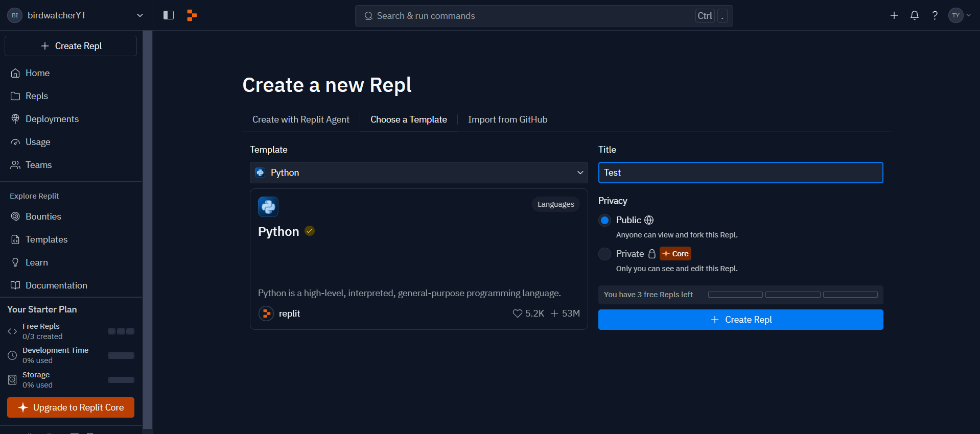Click the Free Repls usage bar
Screen dimensions: 980x434
pyautogui.click(x=121, y=331)
